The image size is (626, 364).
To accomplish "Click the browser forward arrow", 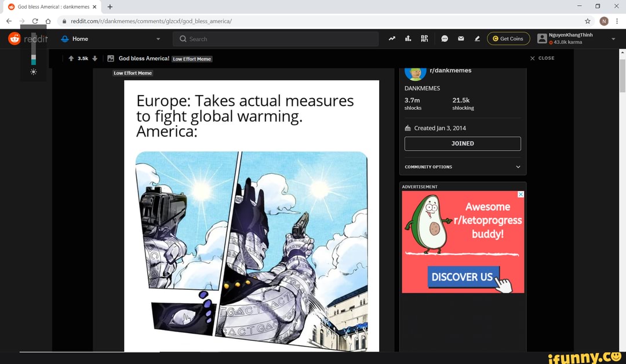I will click(x=22, y=21).
